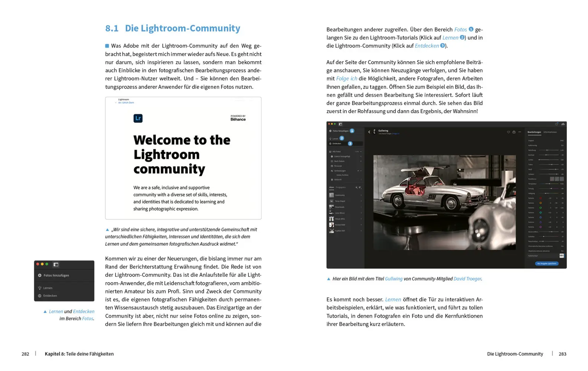Expand the Fujifilm RAF album chevron
The height and width of the screenshot is (371, 588).
coord(361,231)
